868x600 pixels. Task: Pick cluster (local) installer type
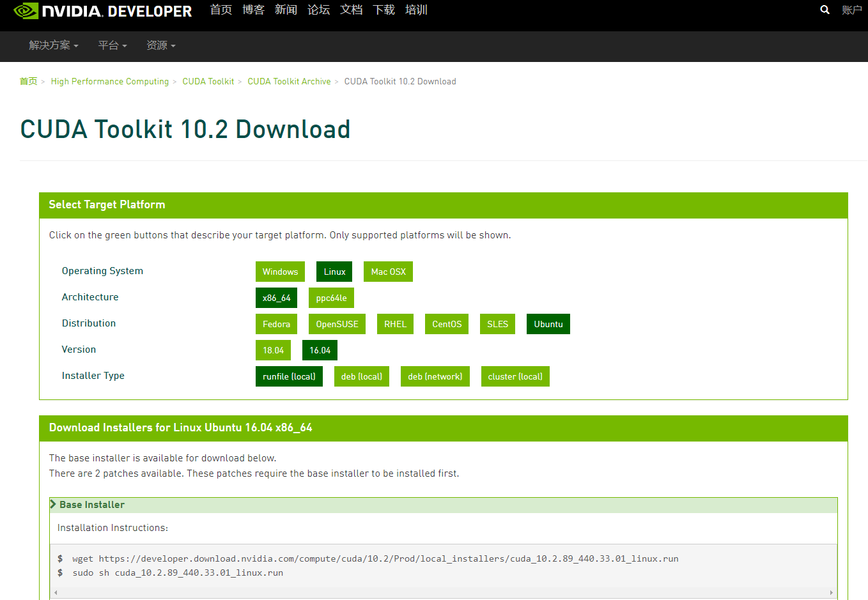pyautogui.click(x=515, y=376)
